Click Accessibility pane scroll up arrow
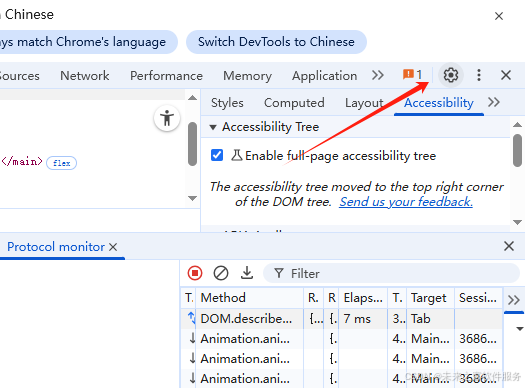Image resolution: width=525 pixels, height=388 pixels. point(517,125)
